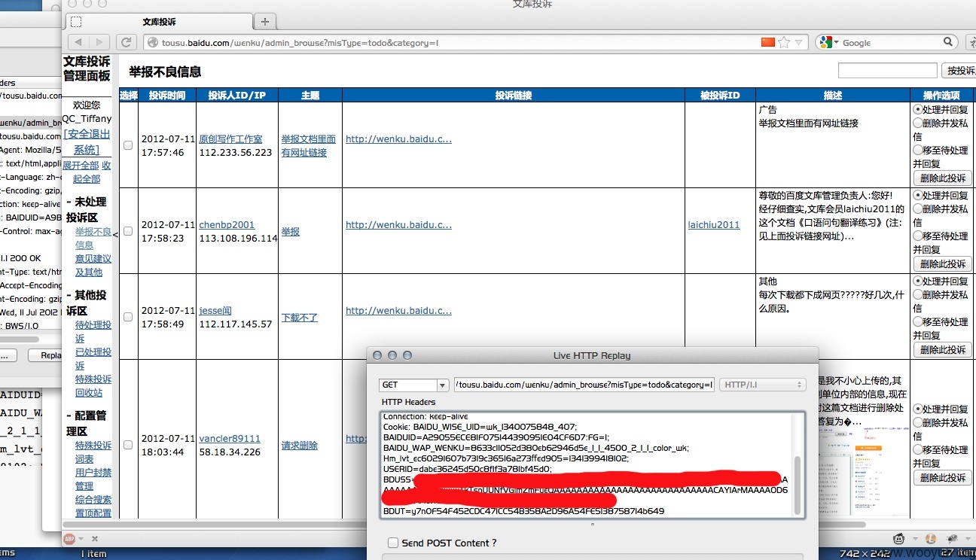The image size is (976, 560).
Task: Select 删除并发私信 radio in jesse闯 row
Action: [917, 294]
